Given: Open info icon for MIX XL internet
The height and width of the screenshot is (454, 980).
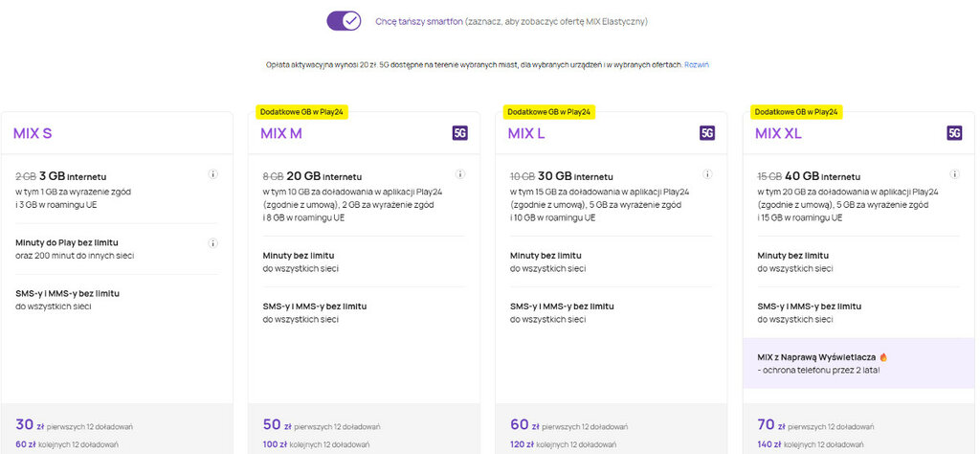Looking at the screenshot, I should (953, 174).
